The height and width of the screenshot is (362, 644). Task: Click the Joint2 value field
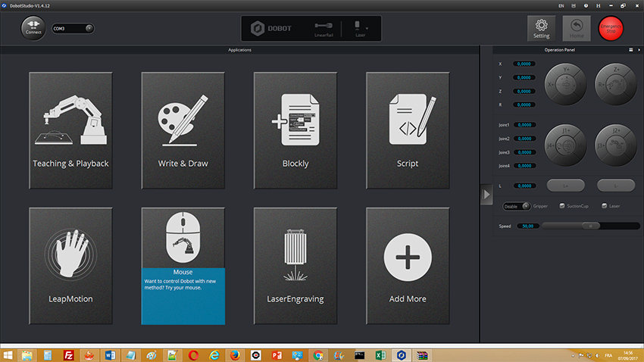(524, 139)
